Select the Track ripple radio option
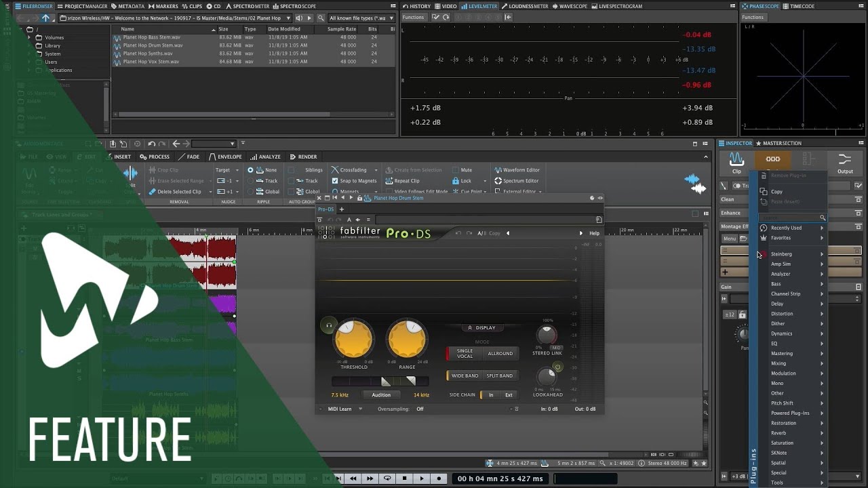This screenshot has height=488, width=868. [250, 181]
